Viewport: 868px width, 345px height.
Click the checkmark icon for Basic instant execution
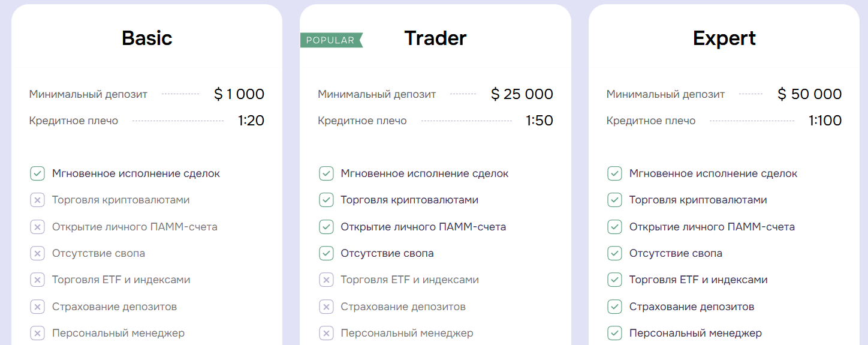coord(37,173)
